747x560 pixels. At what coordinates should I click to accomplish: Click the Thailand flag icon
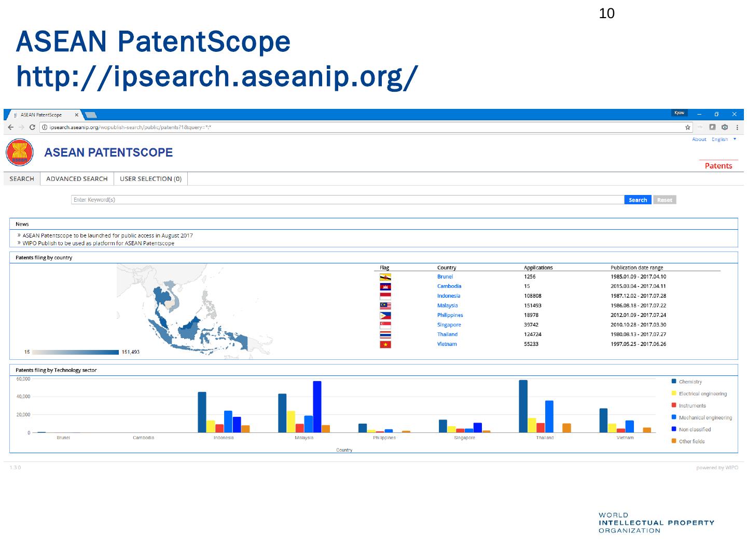[385, 334]
